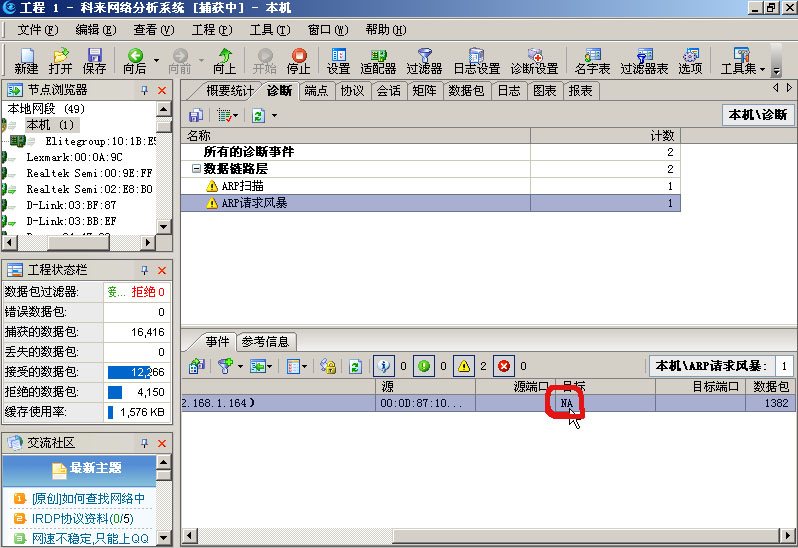Open 诊断设置 (Diagnosis settings)

click(534, 61)
